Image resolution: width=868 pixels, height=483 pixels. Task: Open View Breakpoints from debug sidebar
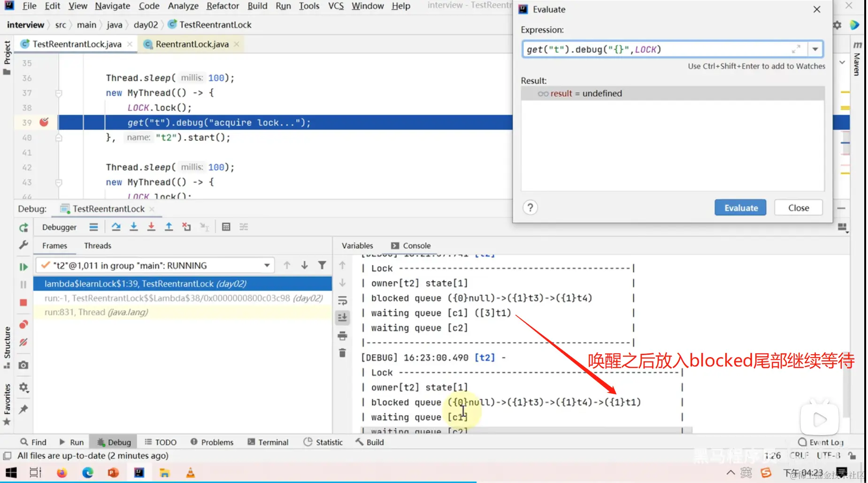23,325
